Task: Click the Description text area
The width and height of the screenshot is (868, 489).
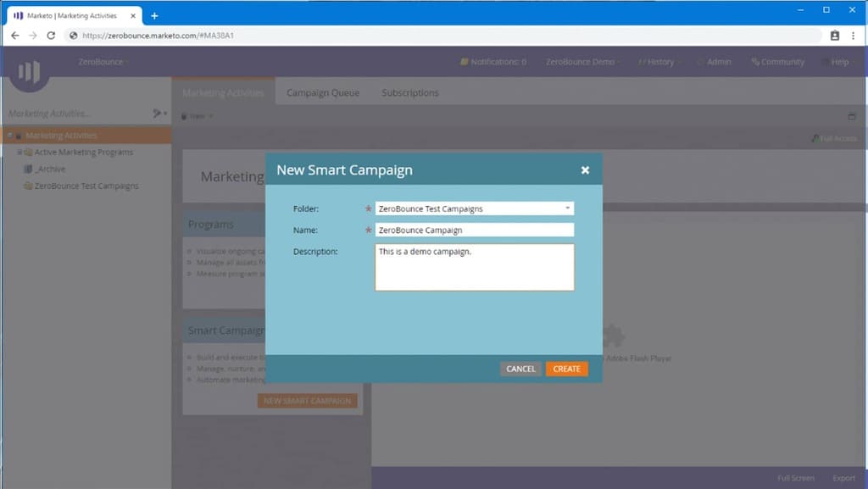Action: point(475,267)
